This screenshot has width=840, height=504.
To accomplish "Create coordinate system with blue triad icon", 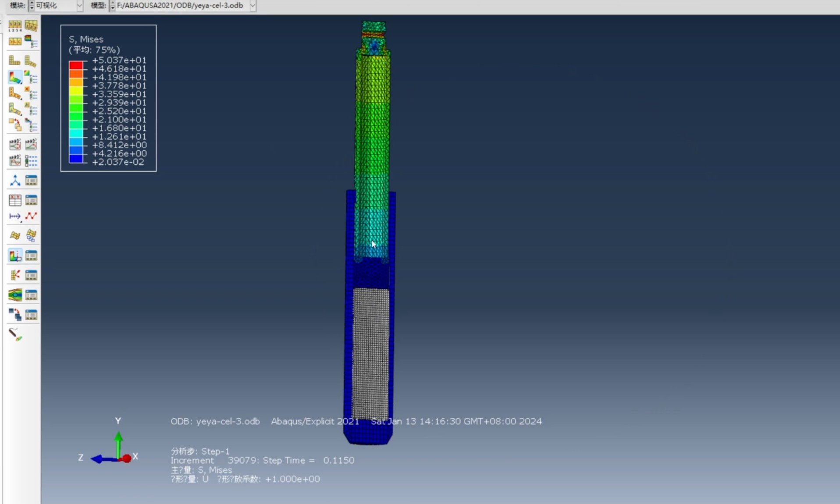I will 15,180.
